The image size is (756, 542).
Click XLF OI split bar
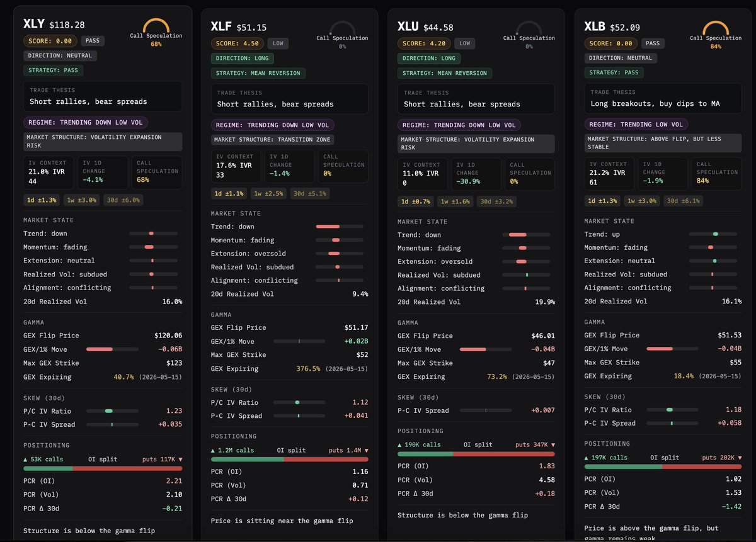point(290,460)
